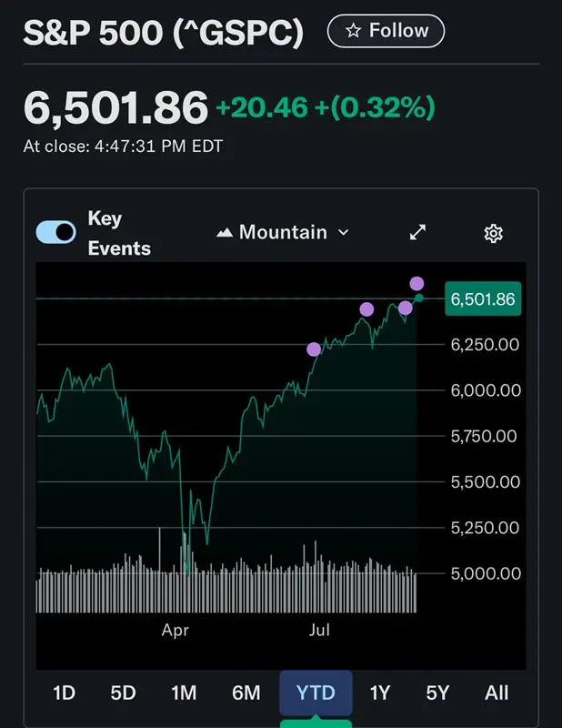Select the 6M time range
The width and height of the screenshot is (562, 728).
coord(246,693)
